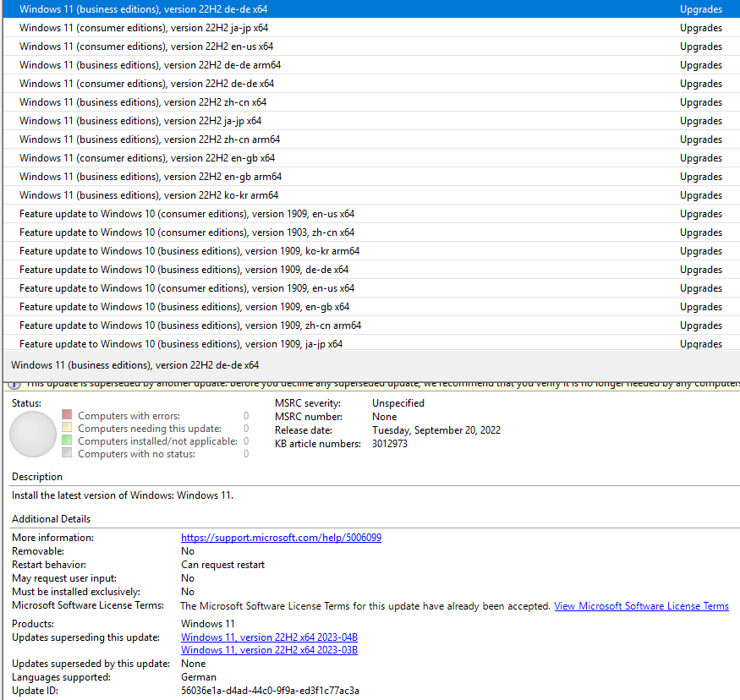Select Feature update Windows 10 business 1909 ja-jp x64
740x700 pixels.
tap(371, 343)
